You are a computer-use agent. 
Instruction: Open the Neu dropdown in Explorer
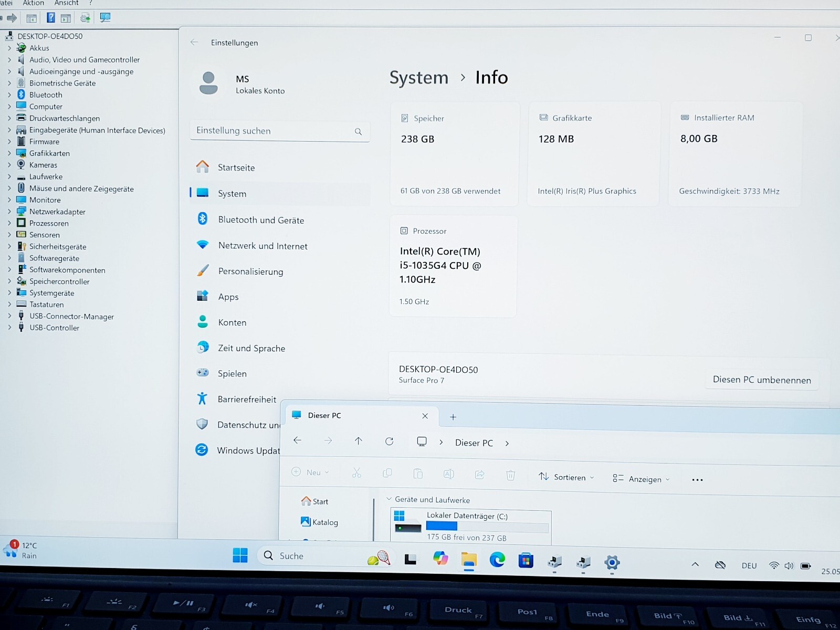(x=310, y=472)
